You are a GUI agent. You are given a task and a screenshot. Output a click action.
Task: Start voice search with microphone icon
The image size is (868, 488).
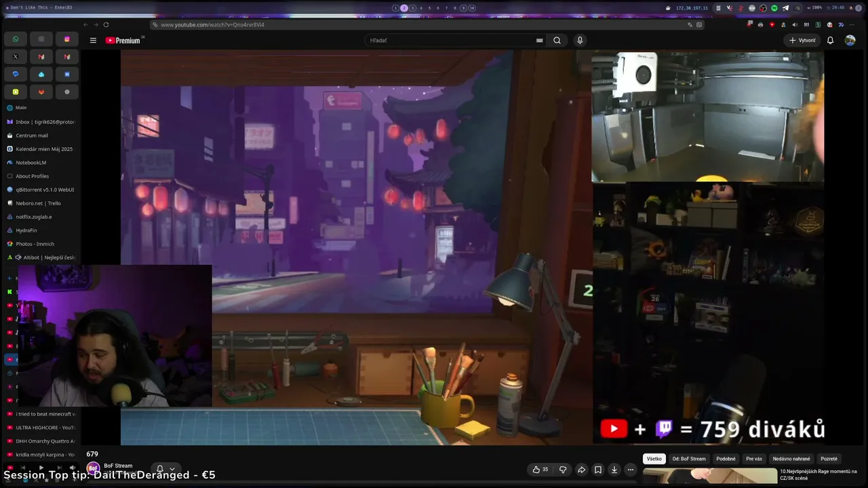point(580,41)
